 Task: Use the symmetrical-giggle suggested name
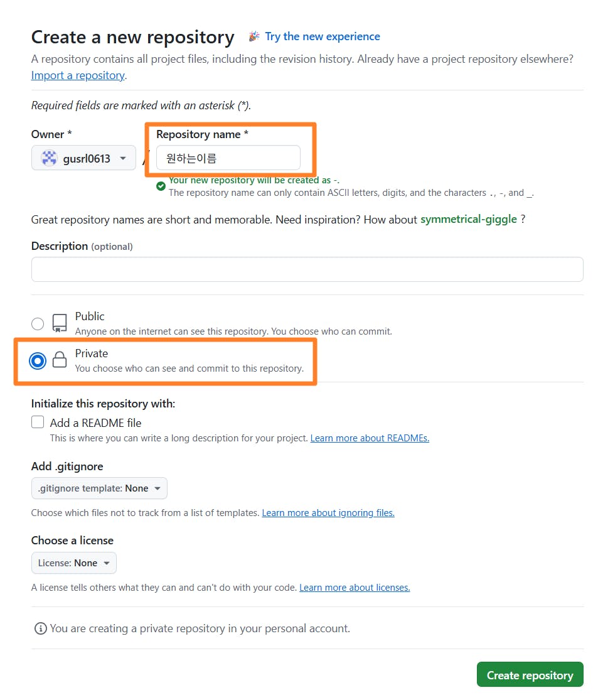point(469,219)
